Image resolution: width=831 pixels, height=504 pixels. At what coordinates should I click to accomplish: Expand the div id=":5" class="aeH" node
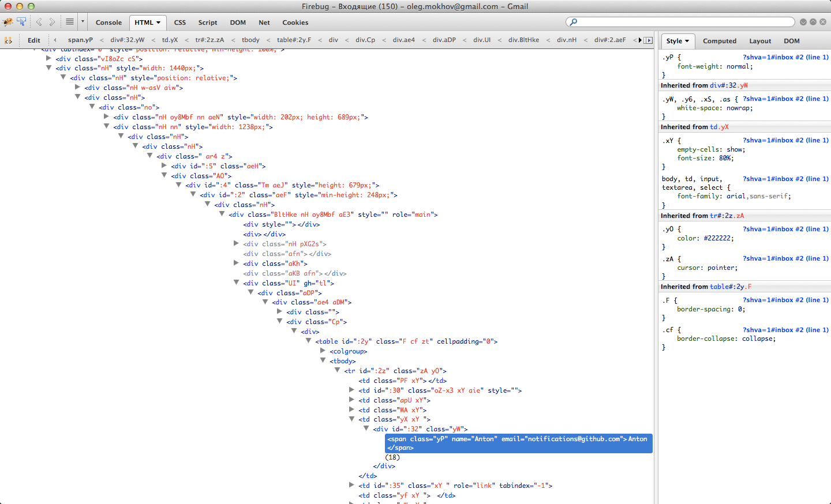[x=164, y=166]
